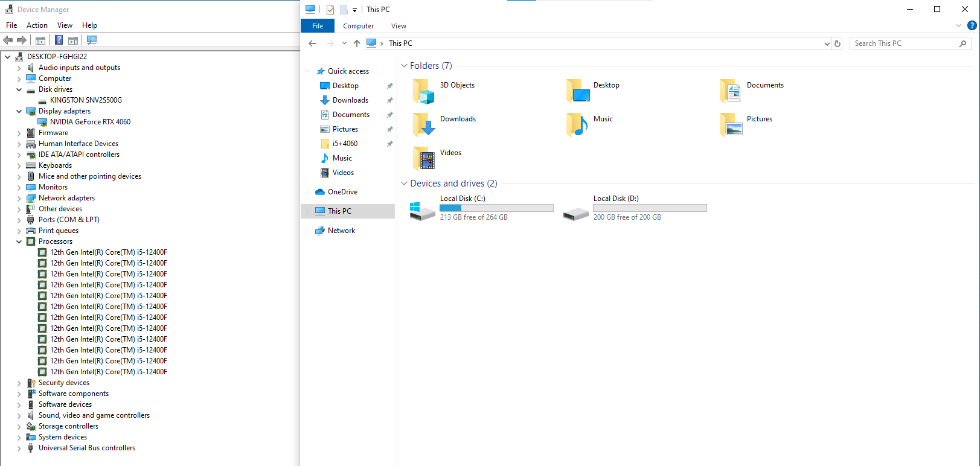
Task: Collapse the Processors node
Action: 19,241
